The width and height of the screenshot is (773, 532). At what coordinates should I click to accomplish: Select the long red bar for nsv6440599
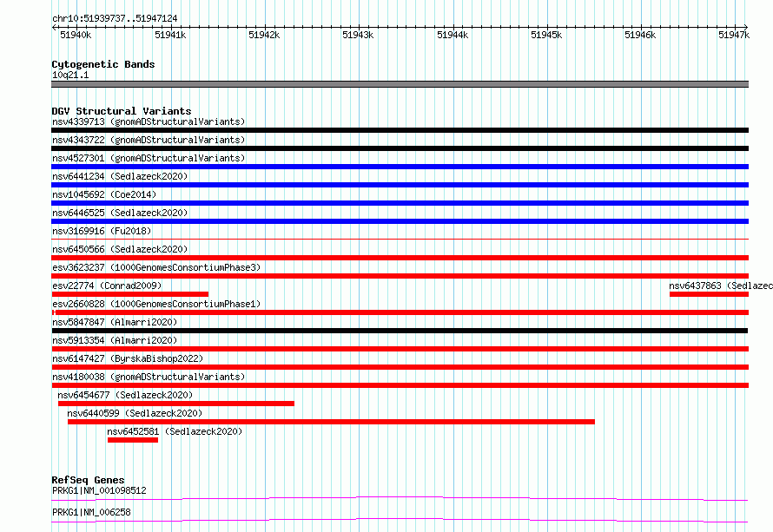click(x=331, y=422)
